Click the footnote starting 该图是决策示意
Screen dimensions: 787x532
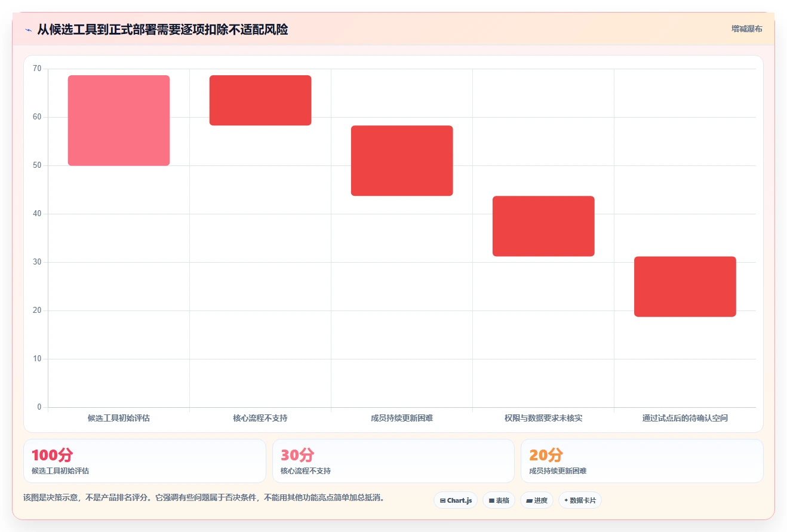[x=204, y=497]
